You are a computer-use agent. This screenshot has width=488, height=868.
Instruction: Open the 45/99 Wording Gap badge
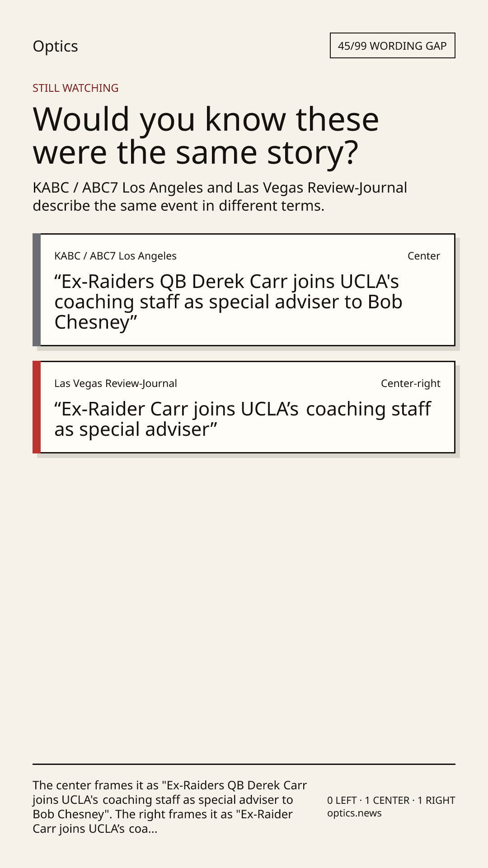pyautogui.click(x=392, y=46)
